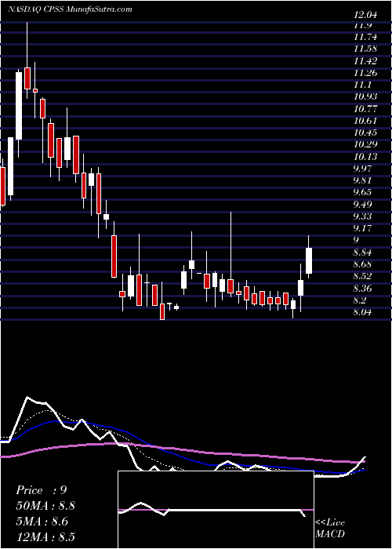Viewport: 392px width, 549px height.
Task: Click the 8.04 price axis value
Action: 362,313
